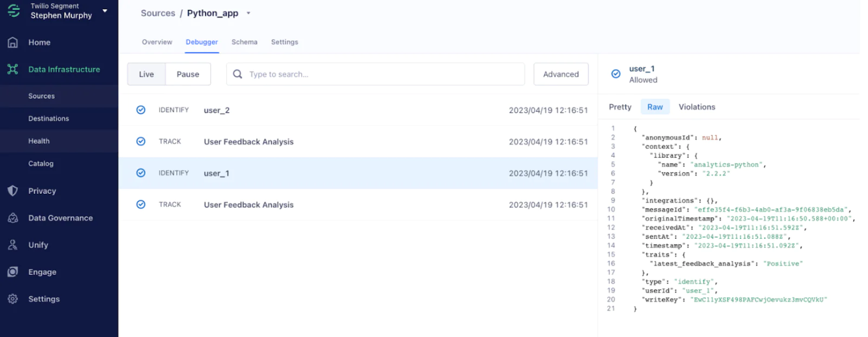
Task: Click the Engage icon in sidebar
Action: point(13,272)
